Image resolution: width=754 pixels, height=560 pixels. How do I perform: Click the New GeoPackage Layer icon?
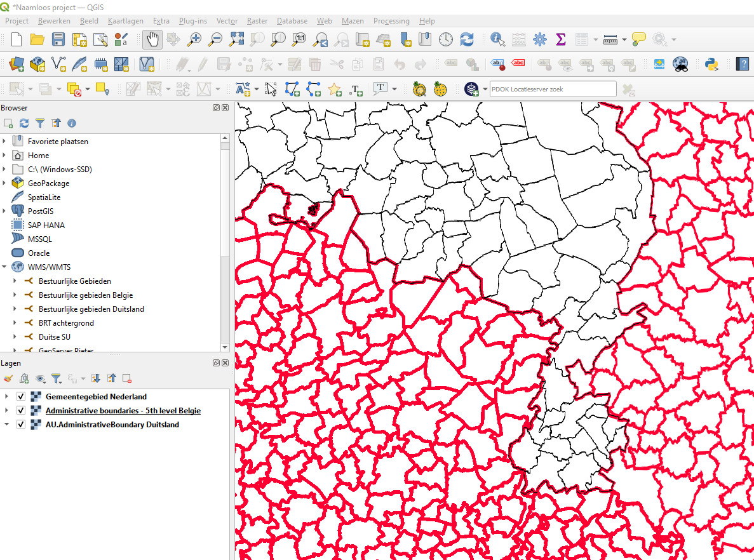[x=37, y=64]
